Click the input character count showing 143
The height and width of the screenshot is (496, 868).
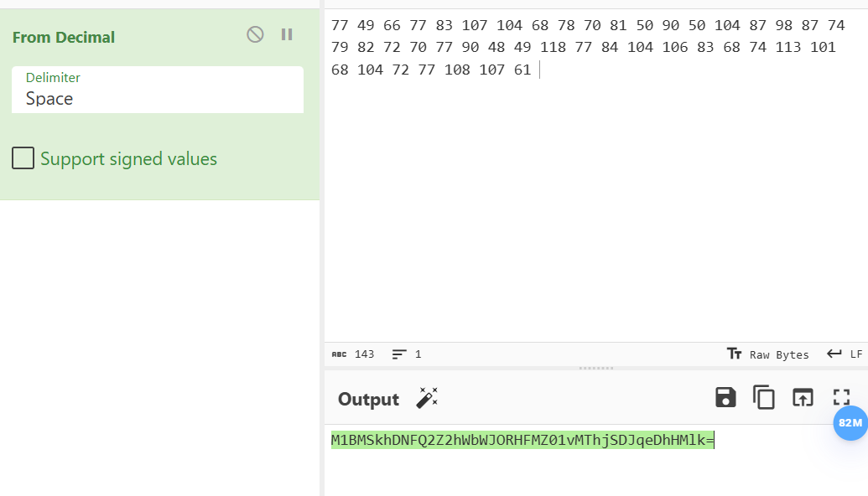[353, 354]
